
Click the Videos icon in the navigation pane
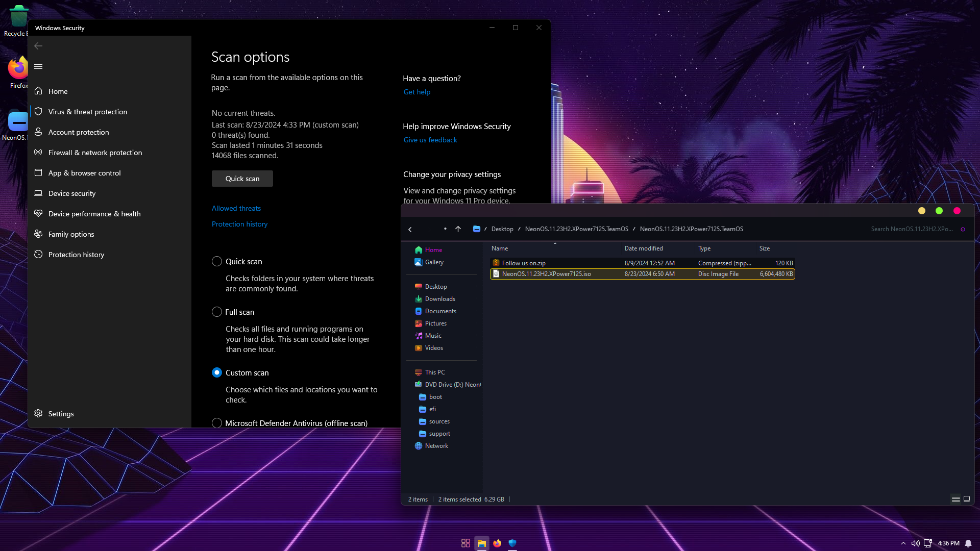419,348
